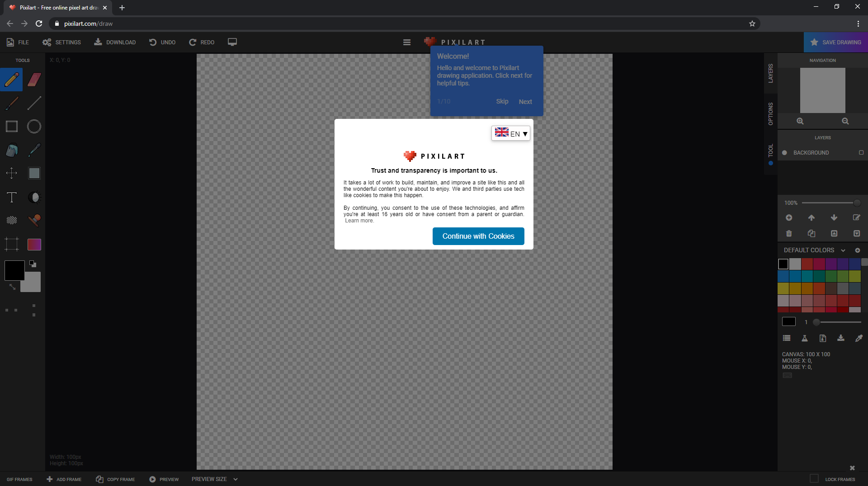The width and height of the screenshot is (868, 486).
Task: Open the flask color mixer icon
Action: pos(805,338)
